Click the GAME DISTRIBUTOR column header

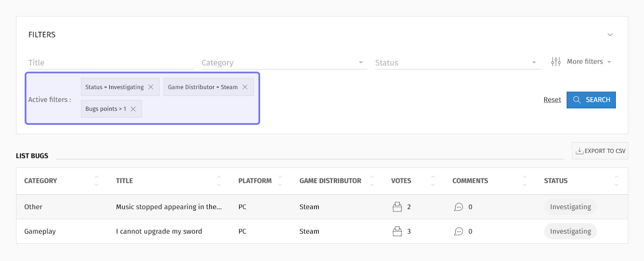330,181
